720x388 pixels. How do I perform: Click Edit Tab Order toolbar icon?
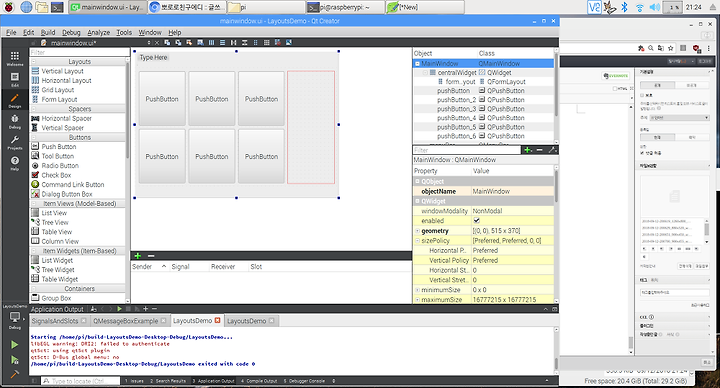tap(200, 42)
